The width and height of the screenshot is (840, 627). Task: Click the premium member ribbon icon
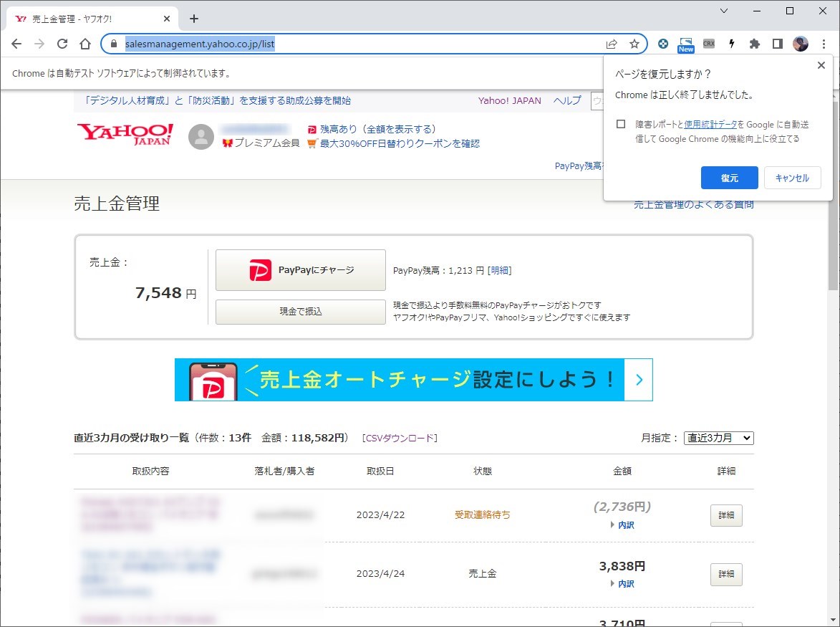tap(227, 143)
